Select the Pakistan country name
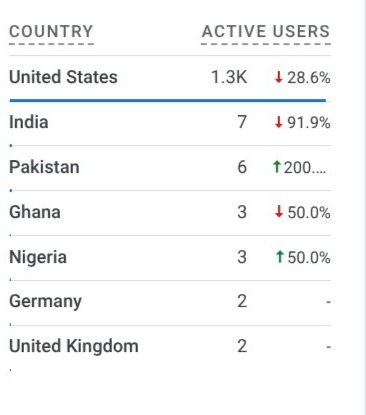 pos(44,167)
